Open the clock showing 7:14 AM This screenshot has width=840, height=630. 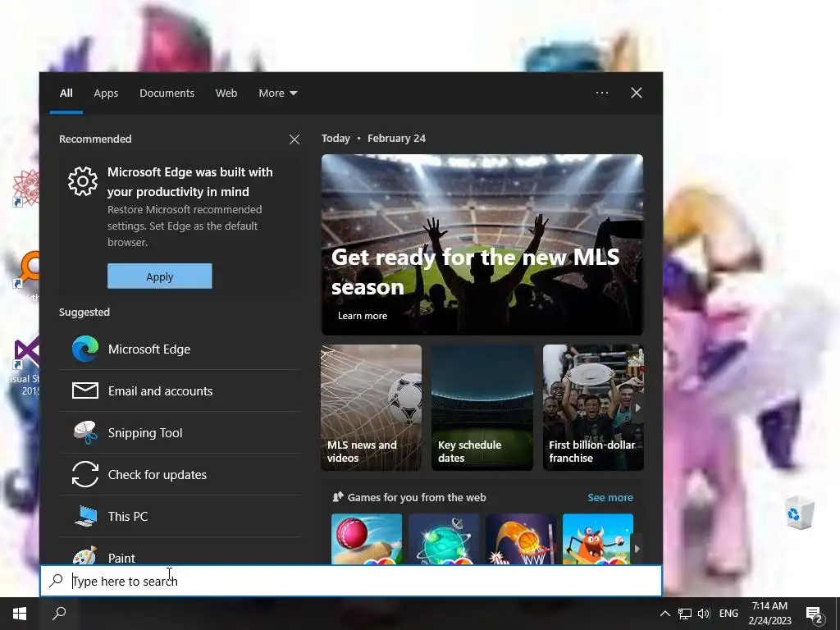[x=769, y=614]
